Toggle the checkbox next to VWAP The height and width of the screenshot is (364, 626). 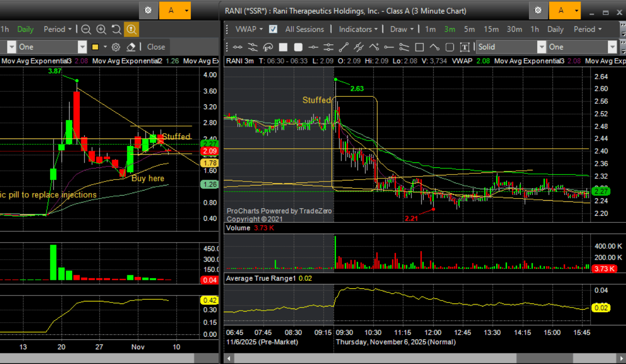click(x=273, y=29)
